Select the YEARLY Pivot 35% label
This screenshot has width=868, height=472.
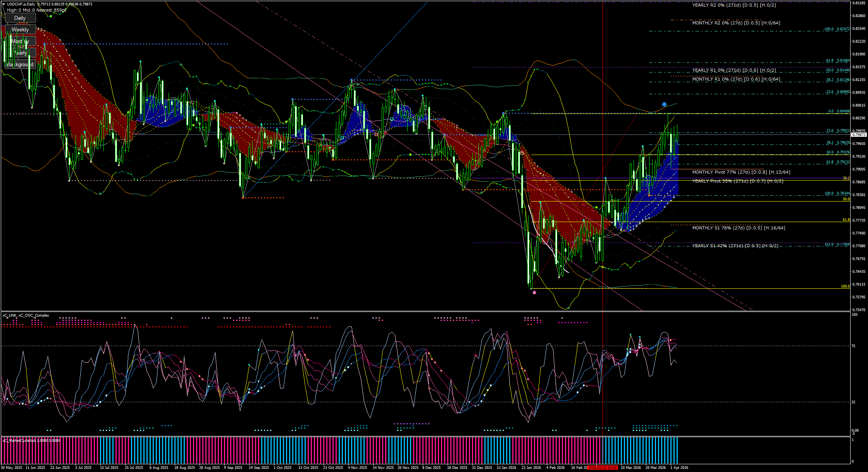point(737,181)
